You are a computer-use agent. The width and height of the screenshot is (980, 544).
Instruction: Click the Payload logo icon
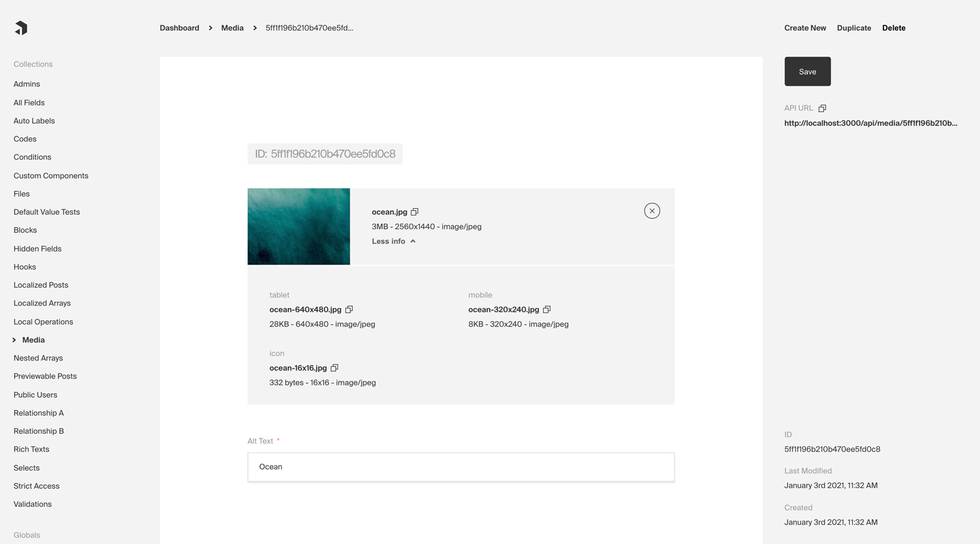21,28
